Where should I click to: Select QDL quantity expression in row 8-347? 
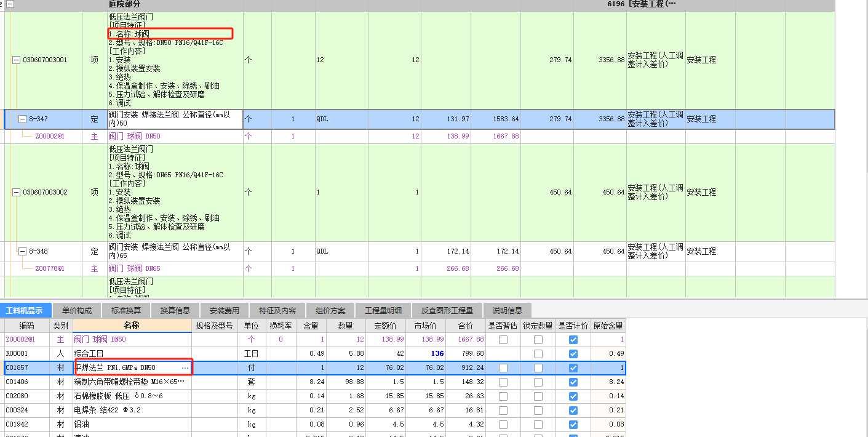click(341, 119)
